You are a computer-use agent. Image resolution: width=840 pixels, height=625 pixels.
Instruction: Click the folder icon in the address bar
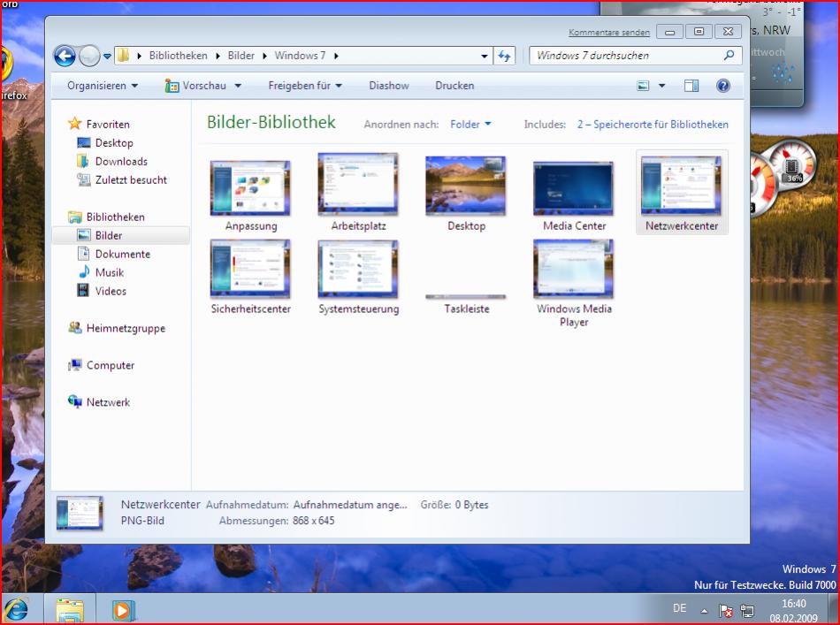[x=123, y=55]
